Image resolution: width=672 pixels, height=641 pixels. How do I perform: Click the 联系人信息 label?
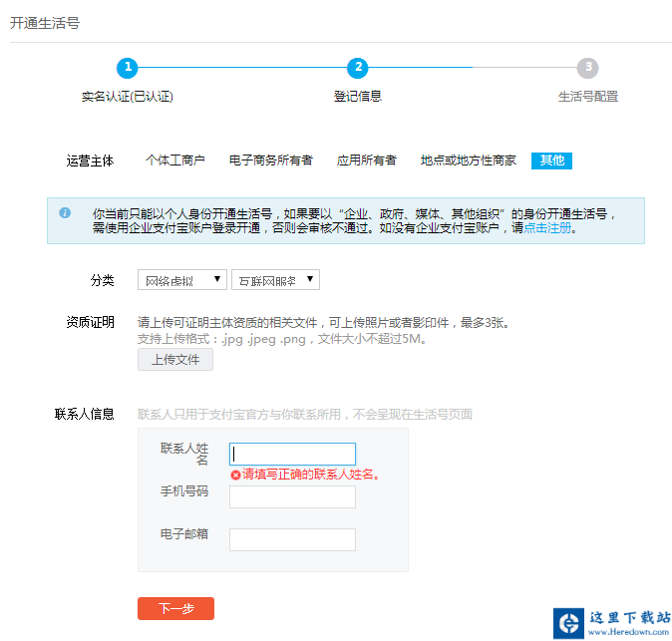84,414
